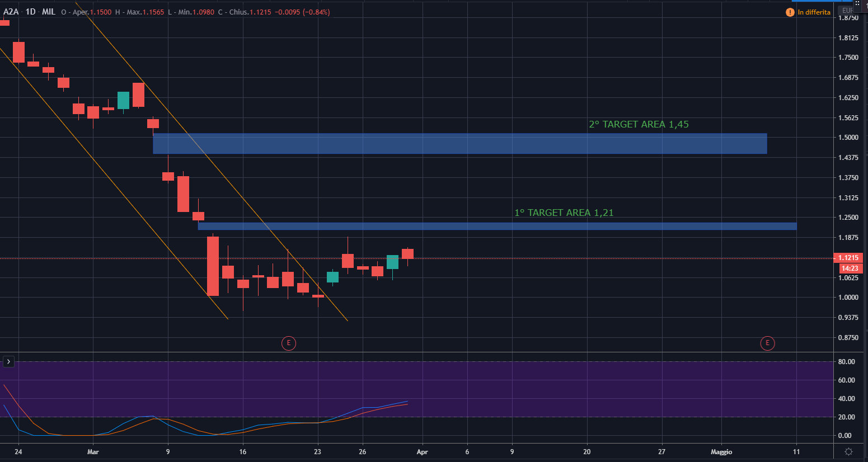Click the '23' date axis label
This screenshot has width=868, height=462.
(x=318, y=451)
